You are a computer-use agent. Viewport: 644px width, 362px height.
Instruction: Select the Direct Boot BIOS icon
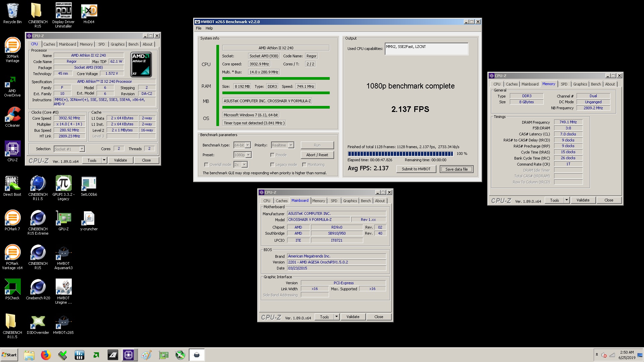coord(12,186)
